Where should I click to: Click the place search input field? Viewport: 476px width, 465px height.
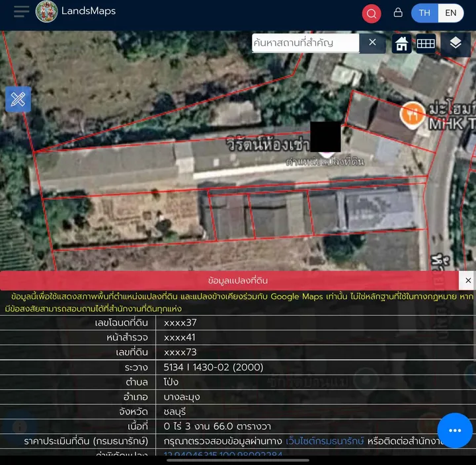point(305,43)
